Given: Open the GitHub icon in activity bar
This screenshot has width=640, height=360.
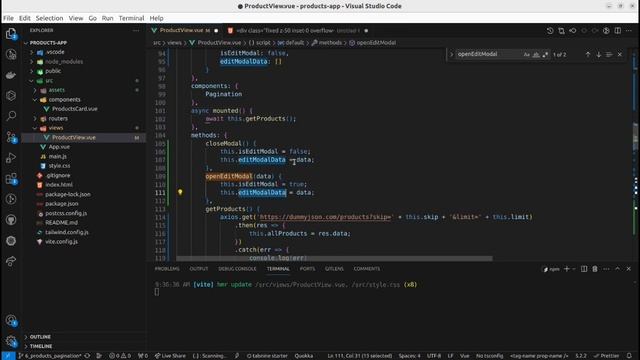Looking at the screenshot, I should (x=11, y=220).
